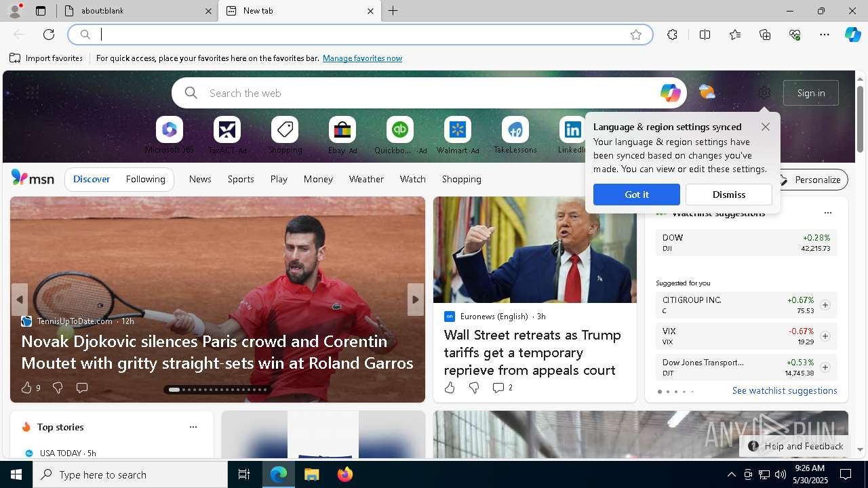868x488 pixels.
Task: Open the Microsoft 365 quick link
Action: [x=170, y=135]
